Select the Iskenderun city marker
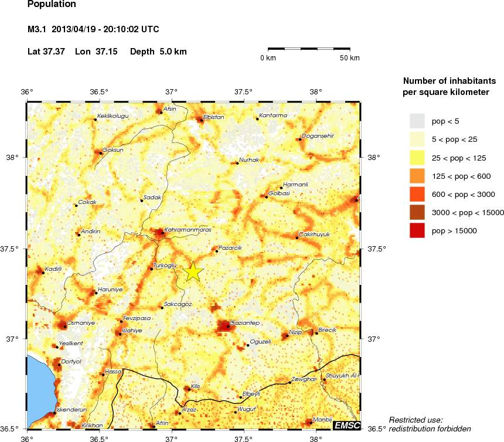The width and height of the screenshot is (504, 442). pyautogui.click(x=55, y=413)
